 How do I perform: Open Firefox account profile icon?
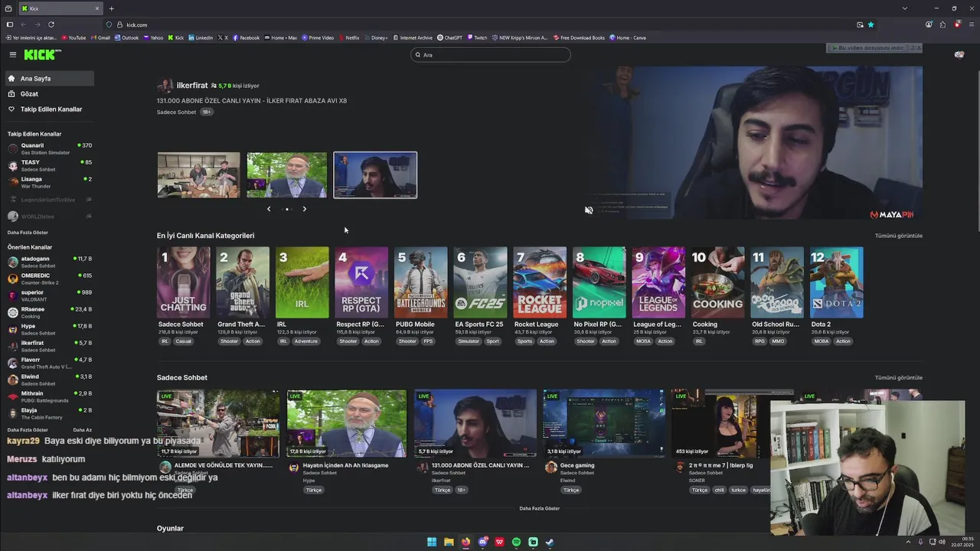click(x=929, y=24)
